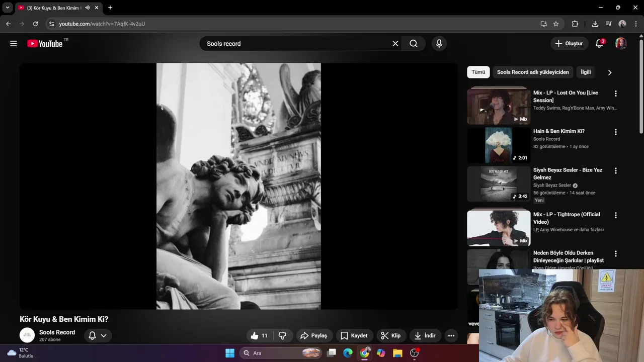Open YouTube notifications bell
The width and height of the screenshot is (644, 362).
599,44
